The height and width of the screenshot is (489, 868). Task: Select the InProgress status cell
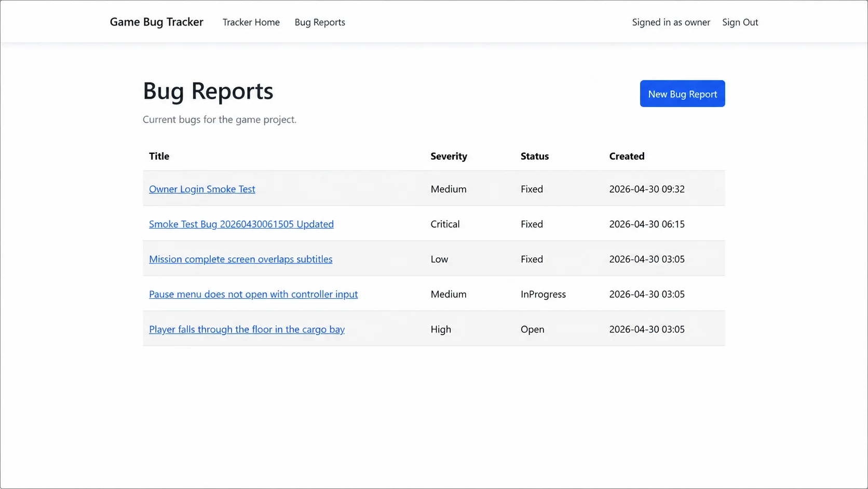click(x=543, y=294)
